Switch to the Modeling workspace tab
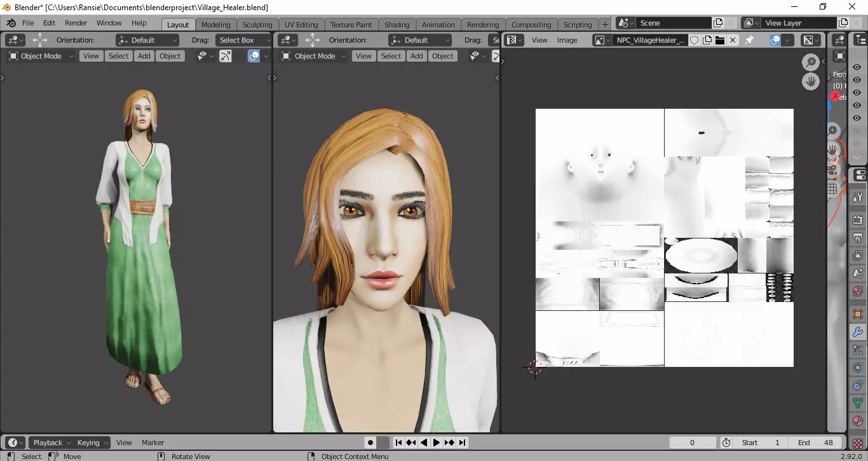The width and height of the screenshot is (868, 461). [216, 25]
